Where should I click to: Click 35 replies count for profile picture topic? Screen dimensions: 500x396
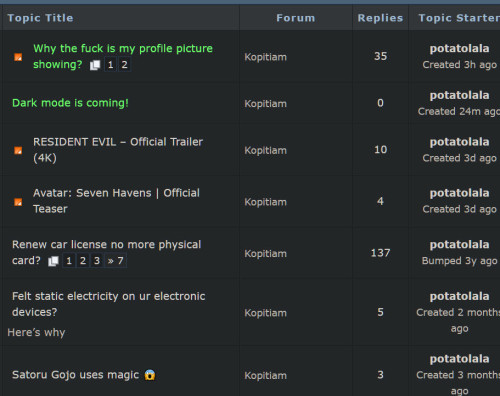pyautogui.click(x=380, y=56)
